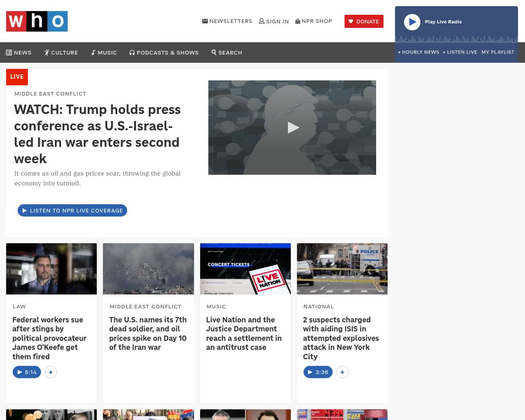Image resolution: width=525 pixels, height=420 pixels.
Task: Click the Search magnifier icon
Action: pos(214,52)
